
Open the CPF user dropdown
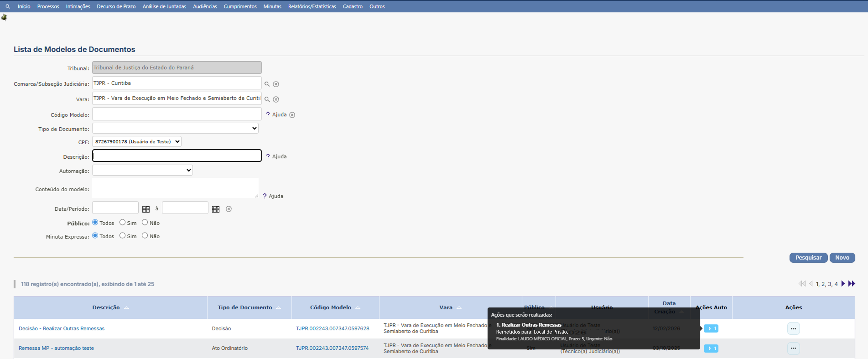click(137, 142)
